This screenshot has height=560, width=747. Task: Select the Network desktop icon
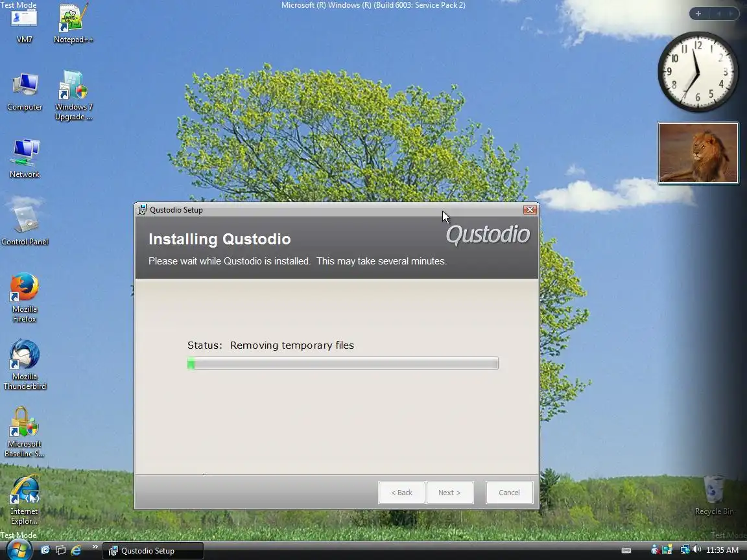[25, 159]
